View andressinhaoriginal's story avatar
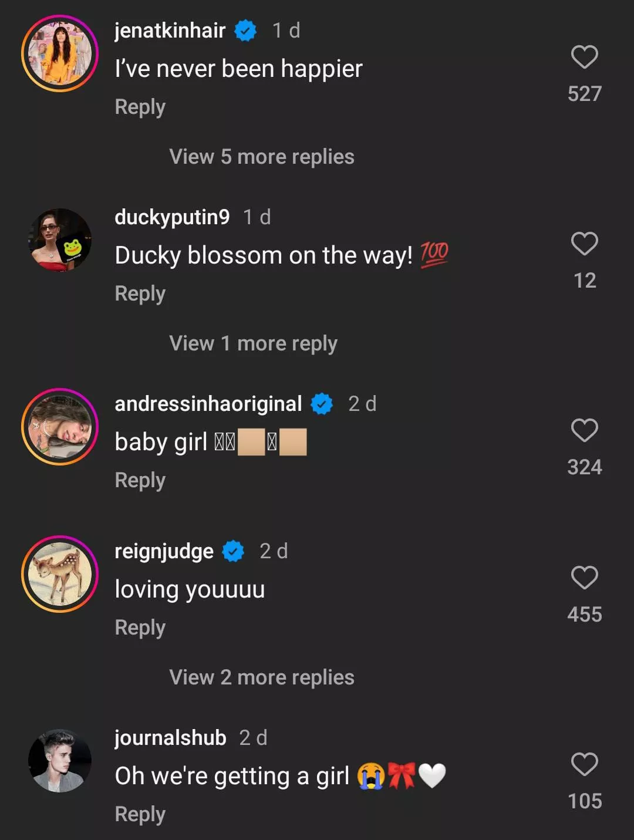The image size is (634, 840). (60, 427)
